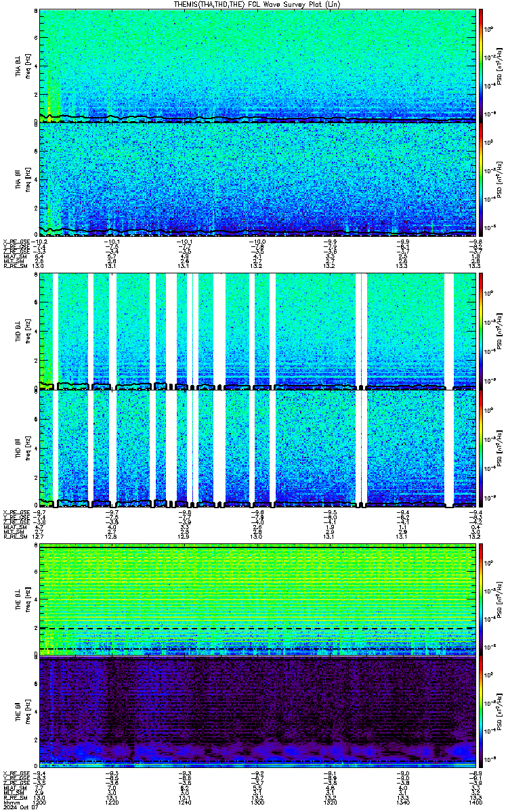Image resolution: width=508 pixels, height=812 pixels.
Task: Click the 'PSD [nT²/Hz]' label beside THA B⊥ color bar
Action: [x=500, y=66]
